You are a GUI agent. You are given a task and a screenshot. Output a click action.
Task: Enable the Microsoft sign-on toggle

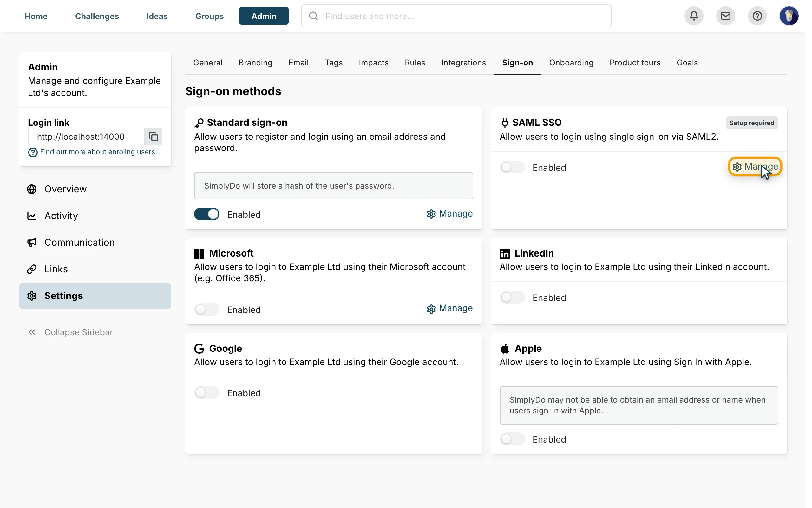(207, 309)
